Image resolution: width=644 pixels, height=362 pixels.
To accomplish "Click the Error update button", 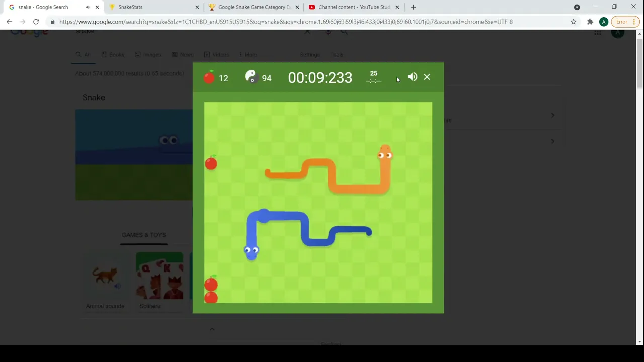I will [x=622, y=22].
